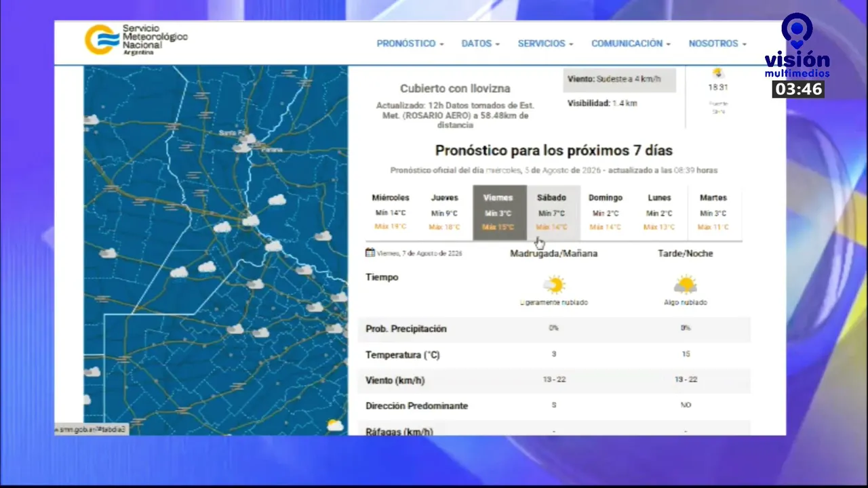Click the 'Viento (km/h)' row label
This screenshot has height=488, width=868.
pos(395,381)
